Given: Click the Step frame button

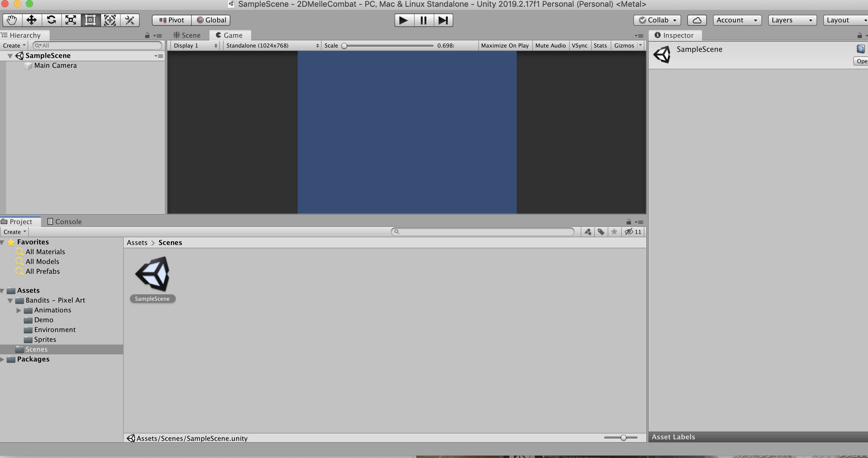Looking at the screenshot, I should click(x=443, y=20).
